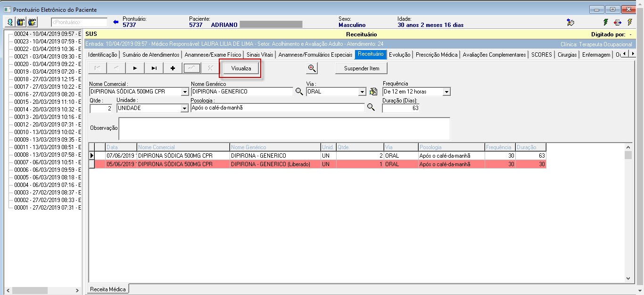Open the Frequência dropdown
The height and width of the screenshot is (295, 644).
point(446,92)
